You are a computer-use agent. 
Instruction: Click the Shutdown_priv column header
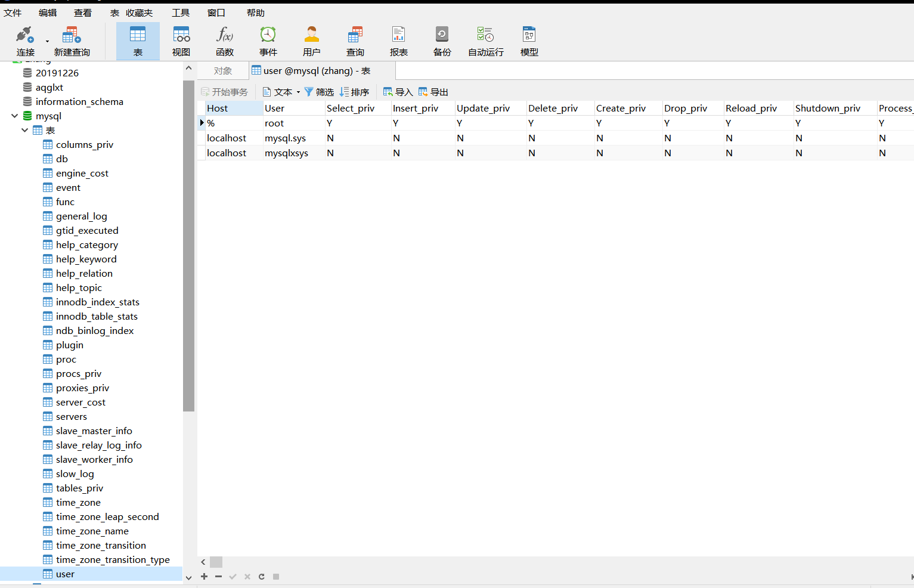[x=835, y=108]
